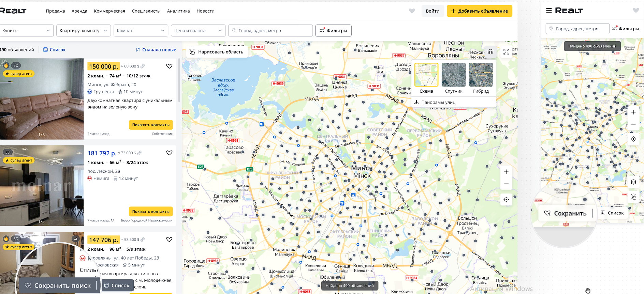644x294 pixels.
Task: Zoom out on the mobile map
Action: [633, 124]
